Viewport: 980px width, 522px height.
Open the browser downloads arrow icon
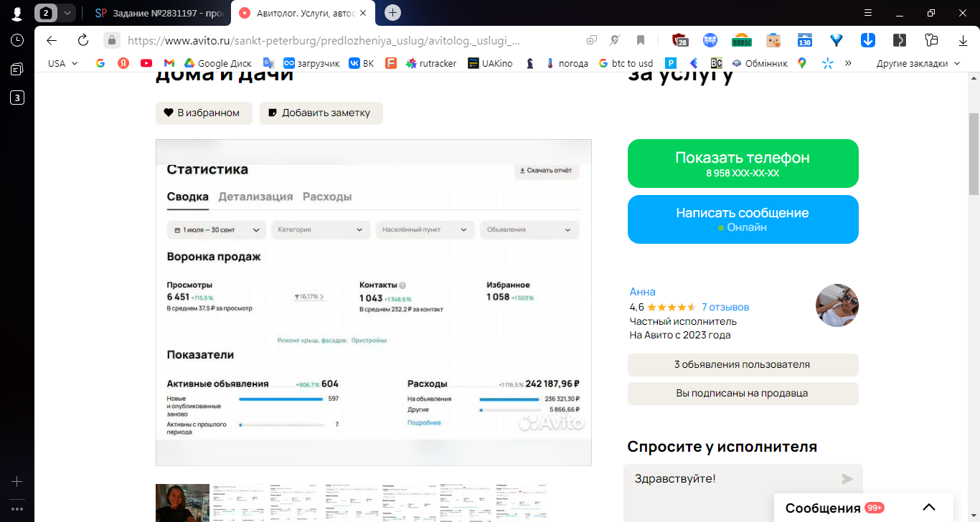point(961,40)
